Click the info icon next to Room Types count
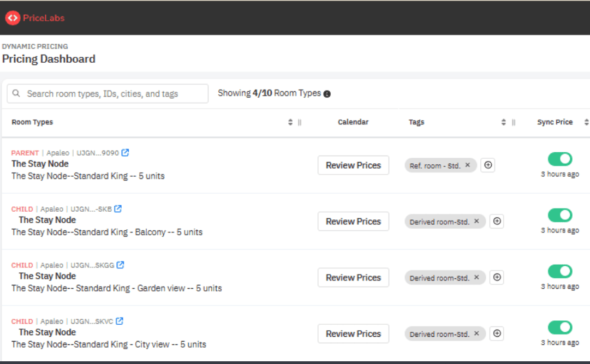 click(326, 93)
